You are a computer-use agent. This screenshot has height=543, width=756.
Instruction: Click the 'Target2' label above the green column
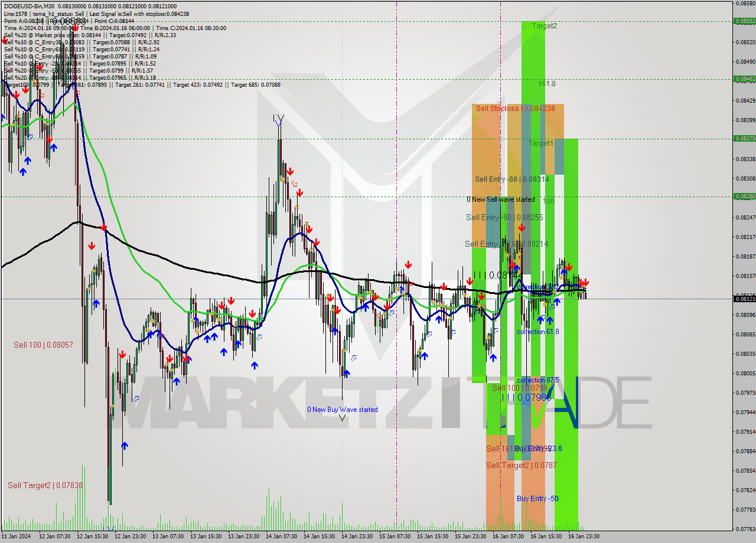tap(544, 26)
